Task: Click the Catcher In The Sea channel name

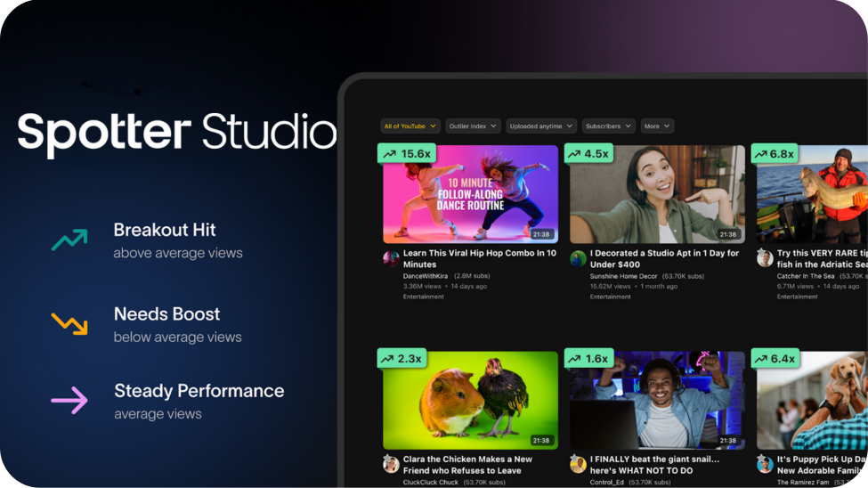Action: pos(806,276)
